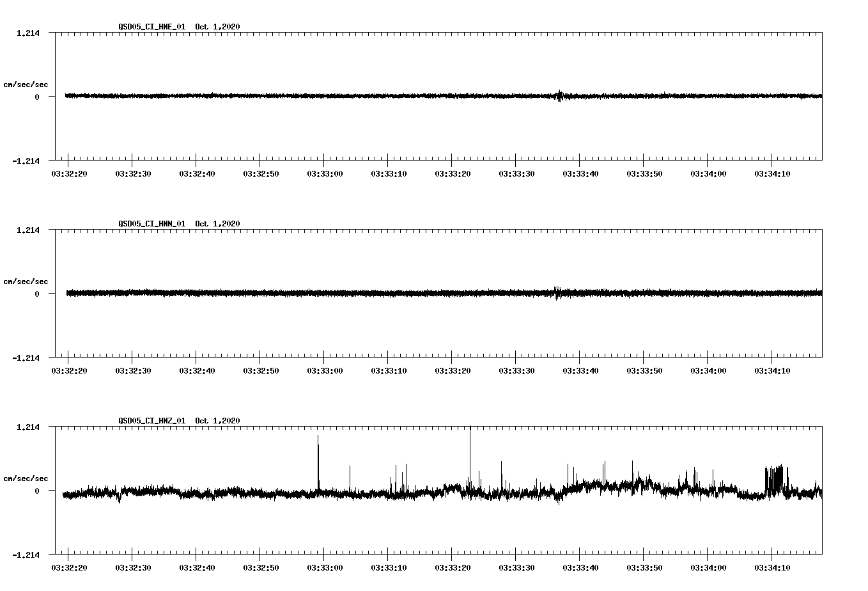
Task: Select the flat HNE waveform trace at its midpoint
Action: (441, 96)
